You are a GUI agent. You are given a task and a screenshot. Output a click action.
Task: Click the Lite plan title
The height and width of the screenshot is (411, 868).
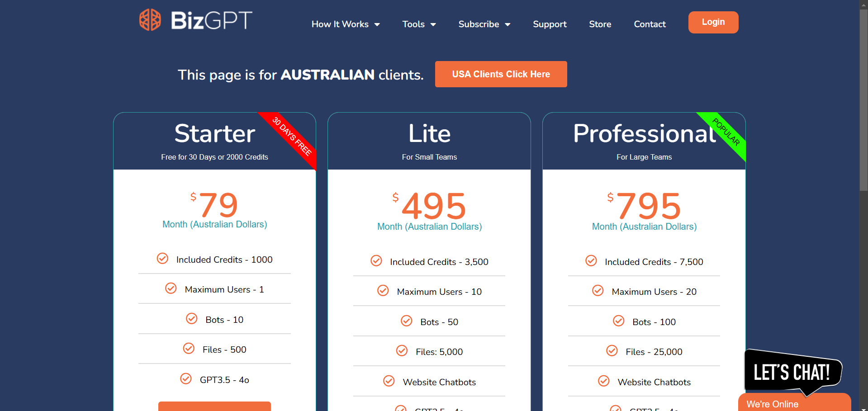429,133
